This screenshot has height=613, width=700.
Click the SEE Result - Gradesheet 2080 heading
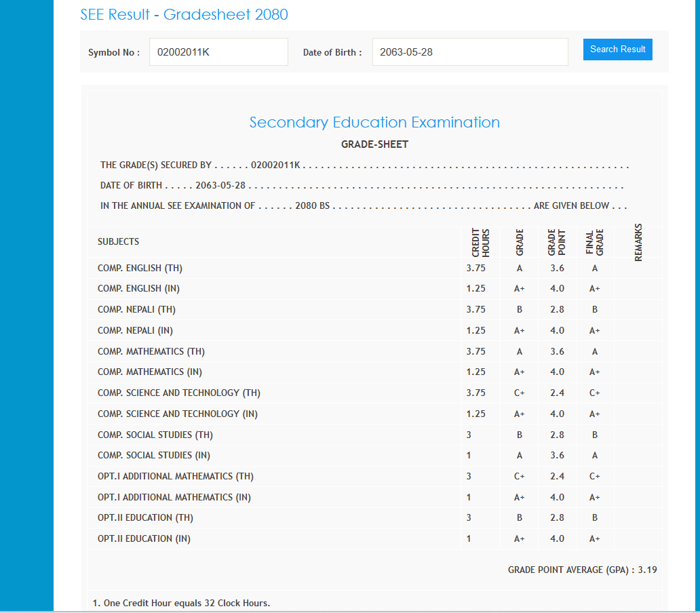click(184, 15)
